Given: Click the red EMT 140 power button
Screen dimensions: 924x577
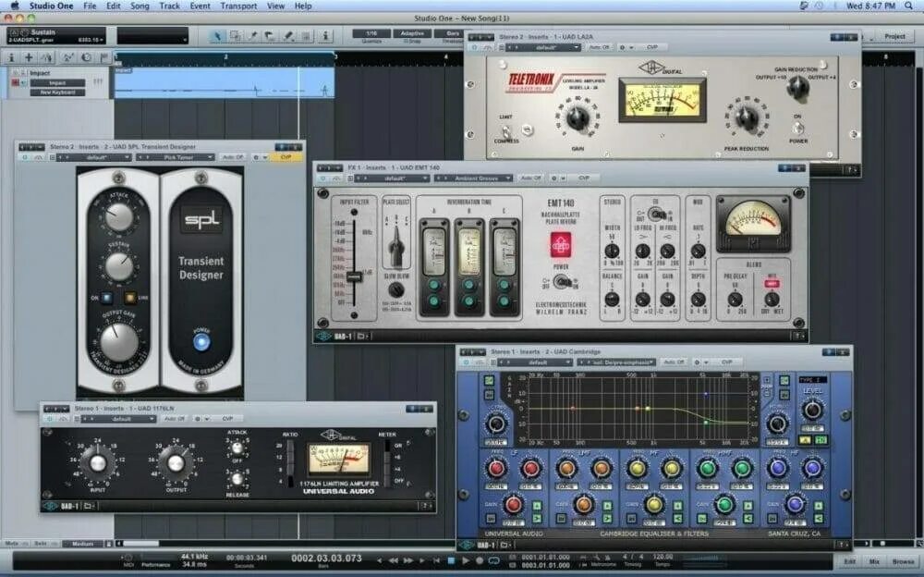Looking at the screenshot, I should [561, 244].
